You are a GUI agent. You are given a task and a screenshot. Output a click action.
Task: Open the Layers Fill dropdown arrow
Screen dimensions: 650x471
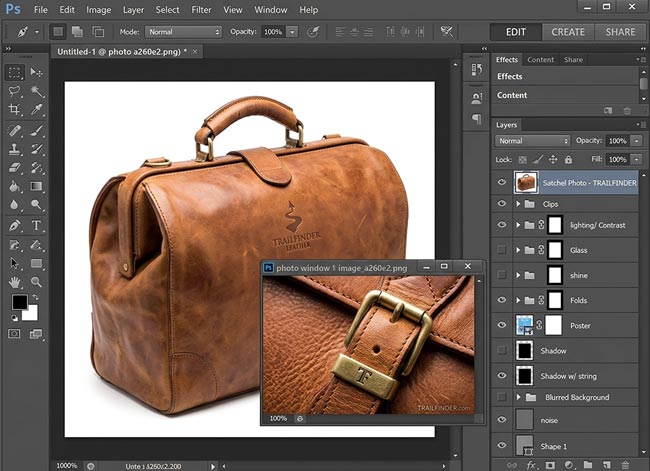pyautogui.click(x=637, y=160)
